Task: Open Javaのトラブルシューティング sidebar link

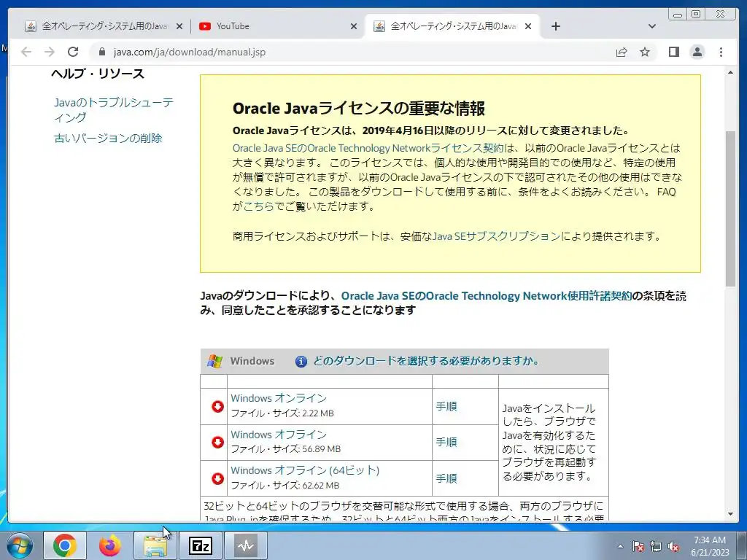Action: [113, 110]
